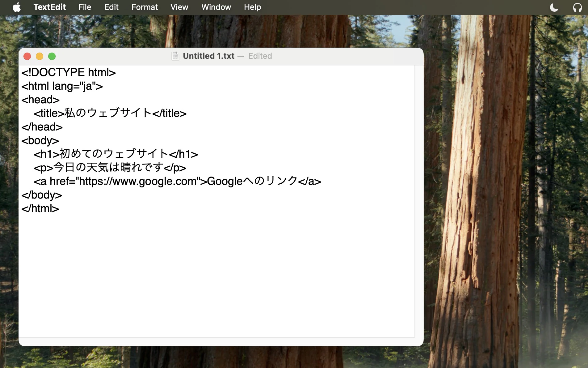Open the Window menu
The height and width of the screenshot is (368, 588).
click(216, 7)
